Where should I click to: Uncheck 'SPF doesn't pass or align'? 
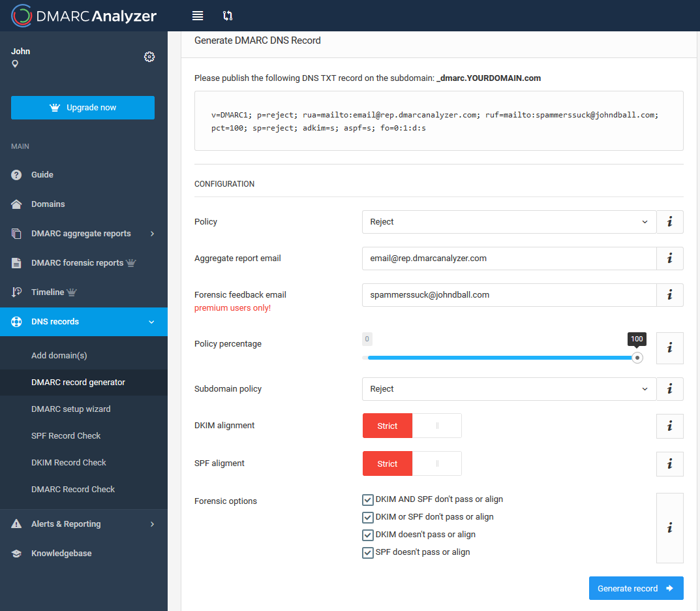click(368, 553)
